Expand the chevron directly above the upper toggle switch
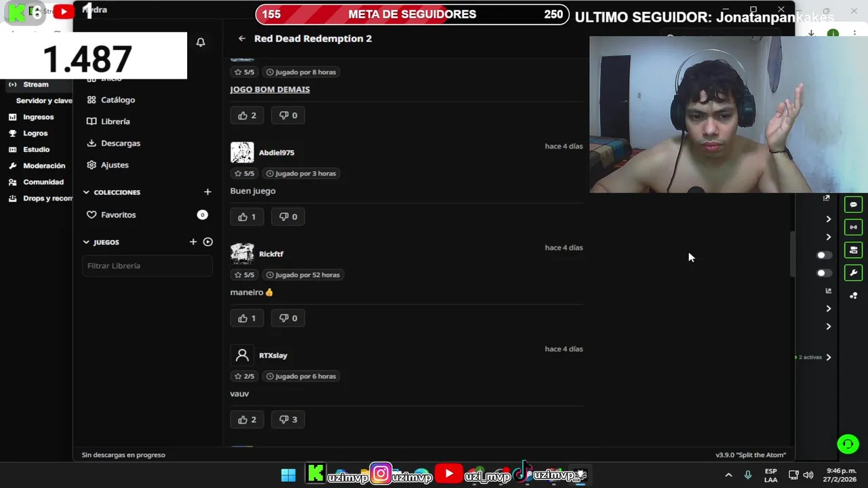The height and width of the screenshot is (488, 868). click(x=828, y=237)
